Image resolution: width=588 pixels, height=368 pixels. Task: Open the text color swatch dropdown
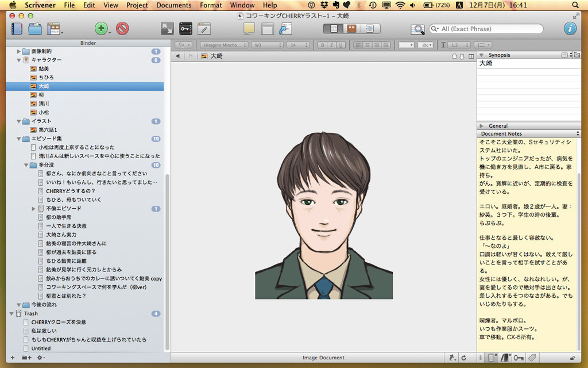pos(406,45)
